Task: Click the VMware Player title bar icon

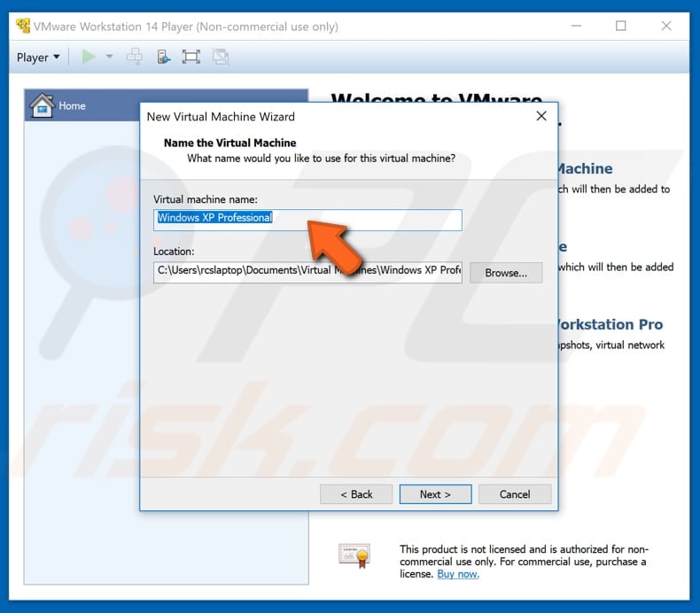Action: [x=23, y=26]
